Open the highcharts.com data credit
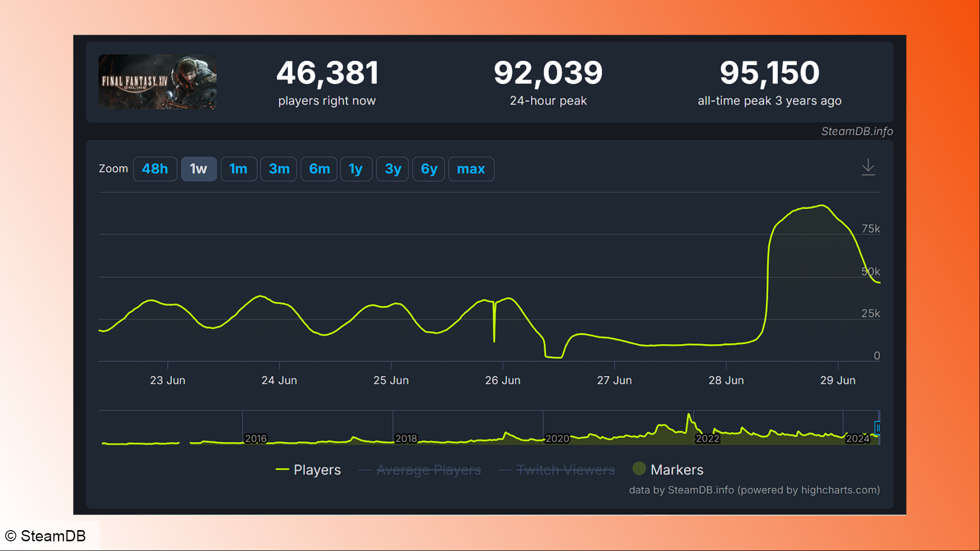 (754, 490)
